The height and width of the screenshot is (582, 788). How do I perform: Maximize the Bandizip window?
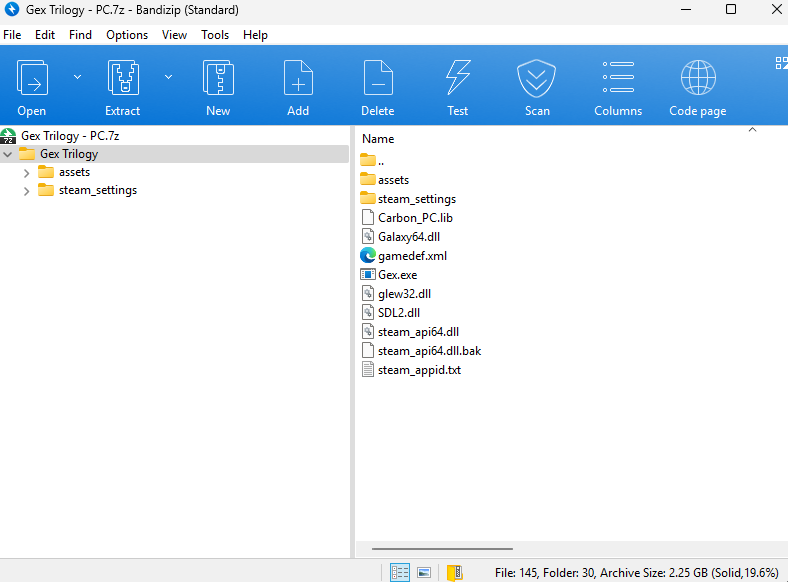pos(731,10)
